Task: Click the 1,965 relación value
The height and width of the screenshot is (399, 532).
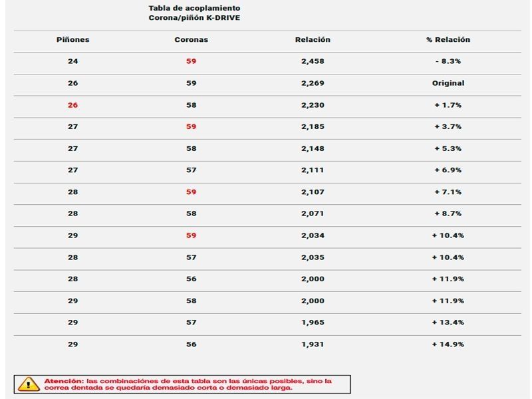Action: pyautogui.click(x=313, y=323)
